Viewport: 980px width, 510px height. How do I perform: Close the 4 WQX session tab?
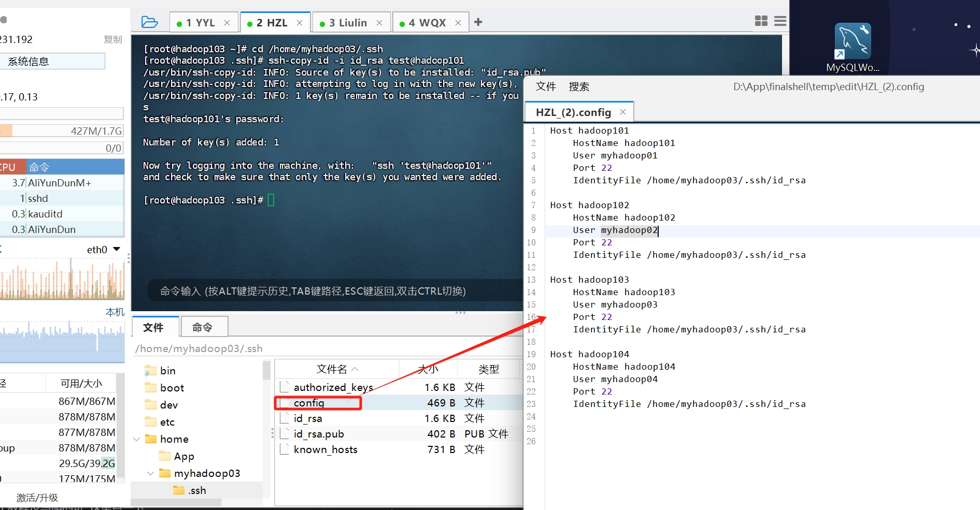point(458,23)
